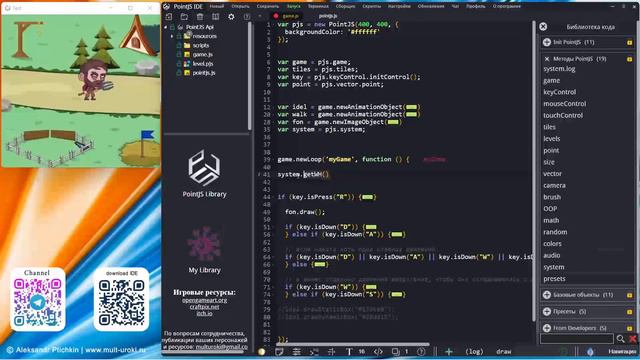Insert the (log) snippet from the bottom bar
This screenshot has height=360, width=640.
[474, 351]
